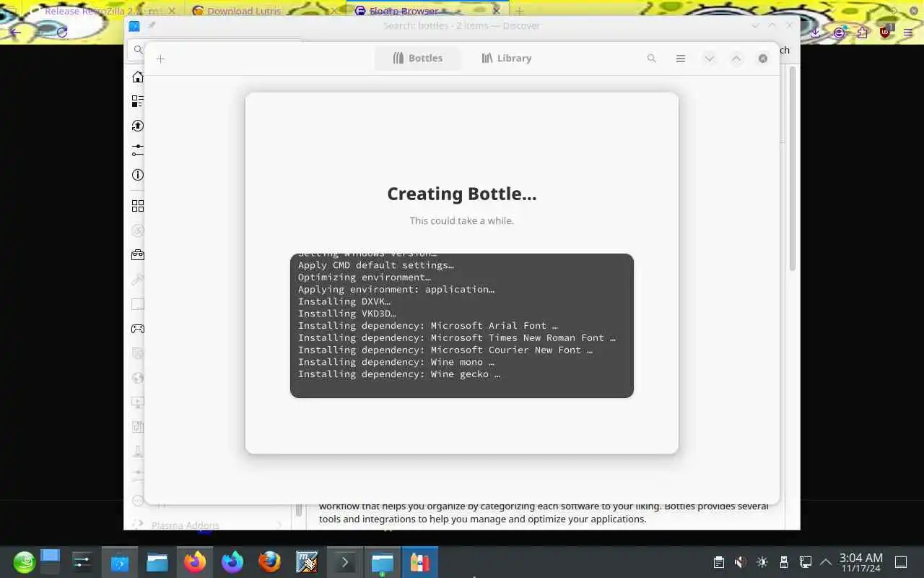Select Plasma Addons in Discover sidebar
924x578 pixels.
(x=185, y=525)
